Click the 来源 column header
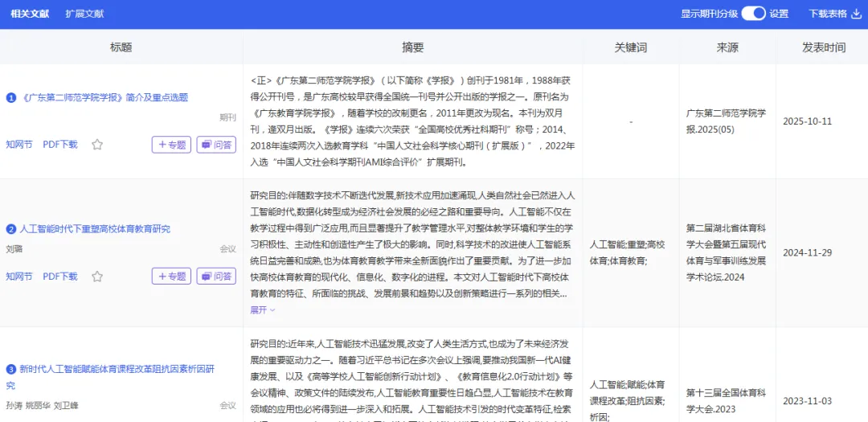Viewport: 868px width, 422px height. pos(727,47)
